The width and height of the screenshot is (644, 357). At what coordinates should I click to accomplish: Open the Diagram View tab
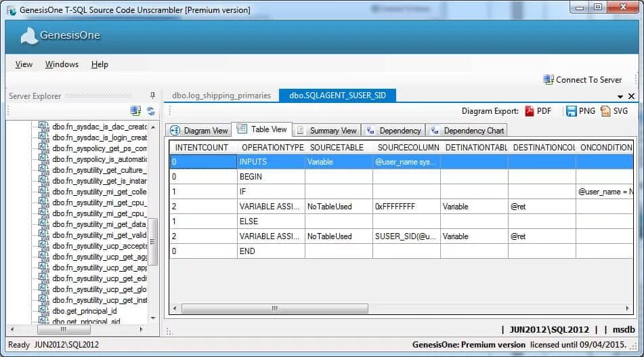(x=199, y=130)
